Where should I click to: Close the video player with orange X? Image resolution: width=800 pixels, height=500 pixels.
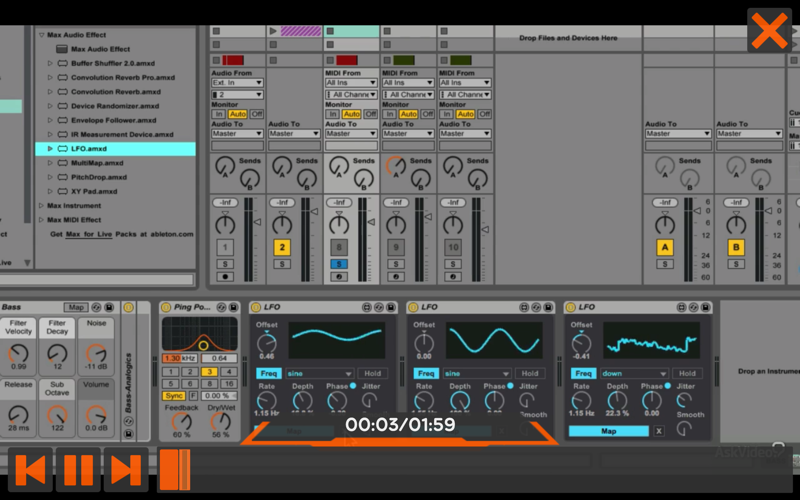click(769, 30)
